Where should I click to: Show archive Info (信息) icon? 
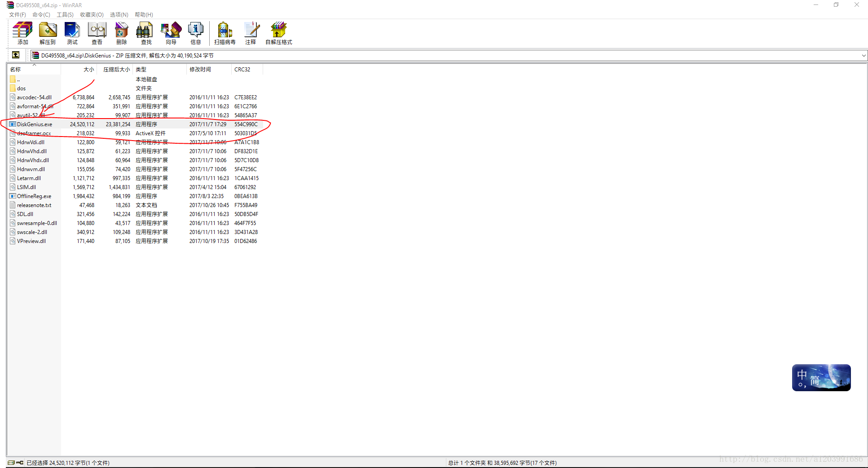click(196, 33)
